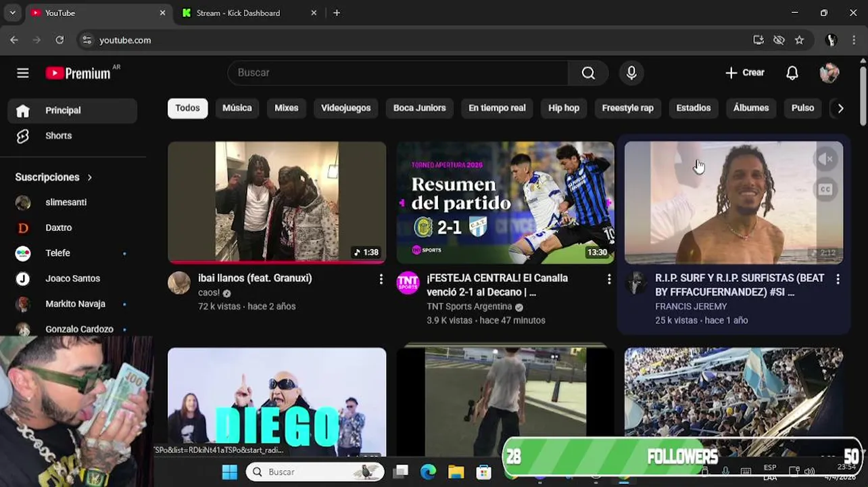Click the FRANCIS JEREMY channel name
This screenshot has width=868, height=487.
691,306
